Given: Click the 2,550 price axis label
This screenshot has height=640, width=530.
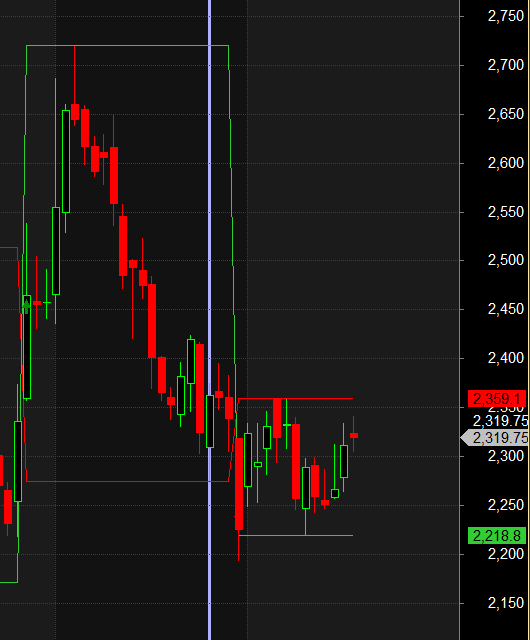Looking at the screenshot, I should tap(506, 212).
